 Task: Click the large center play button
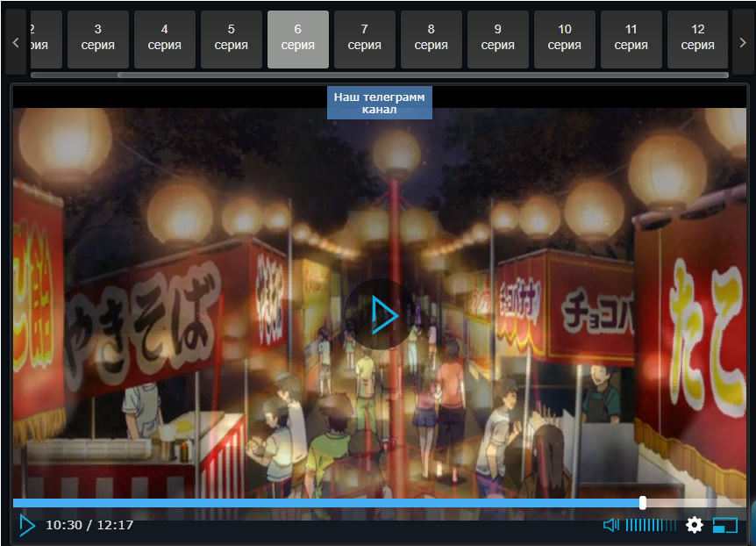[x=379, y=314]
